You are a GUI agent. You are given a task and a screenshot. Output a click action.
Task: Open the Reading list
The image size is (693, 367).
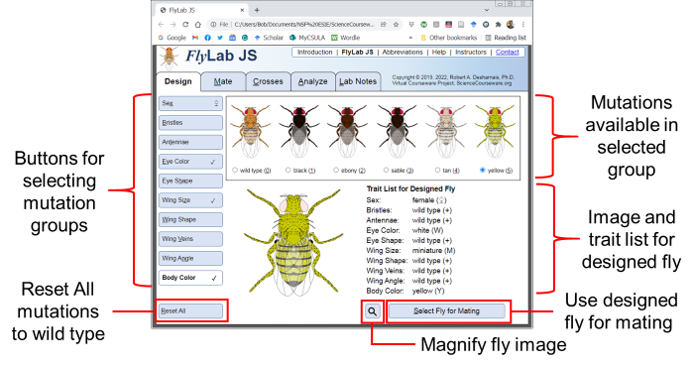tap(506, 38)
